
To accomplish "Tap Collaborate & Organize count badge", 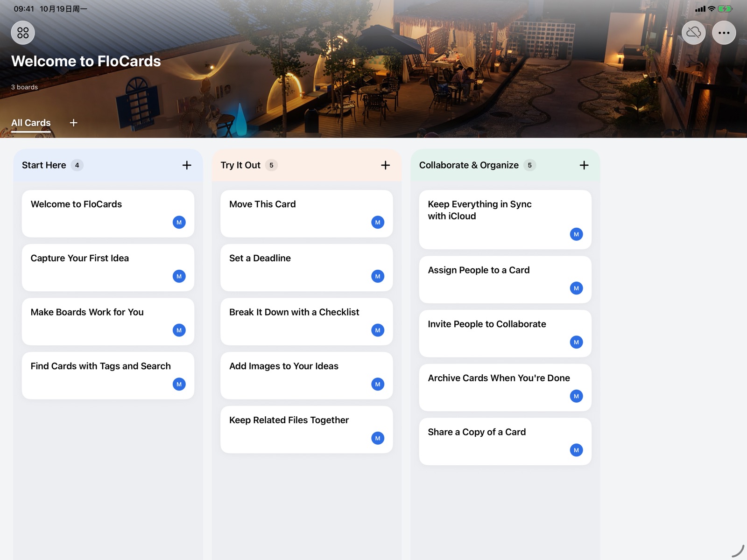I will pos(529,165).
